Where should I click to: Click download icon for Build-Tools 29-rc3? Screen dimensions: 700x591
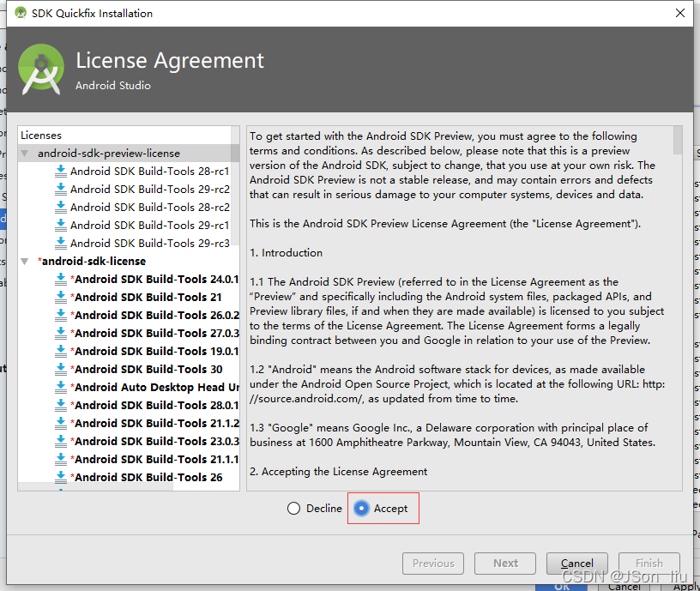coord(60,244)
